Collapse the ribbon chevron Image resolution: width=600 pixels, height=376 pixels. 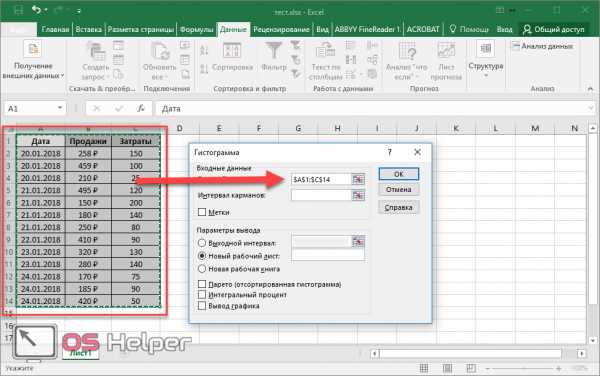tap(590, 88)
